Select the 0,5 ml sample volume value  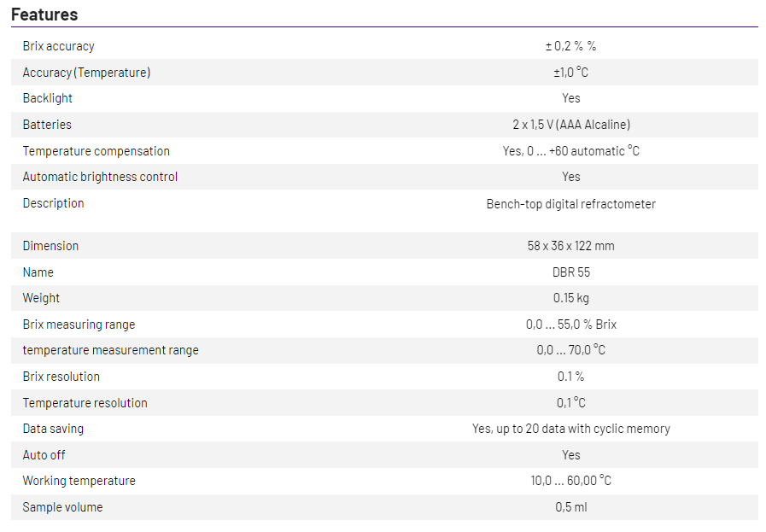[x=570, y=507]
